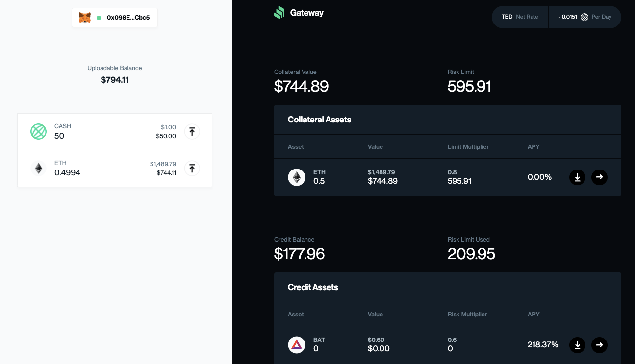Click the Credit Assets header
The image size is (635, 364).
(x=313, y=287)
